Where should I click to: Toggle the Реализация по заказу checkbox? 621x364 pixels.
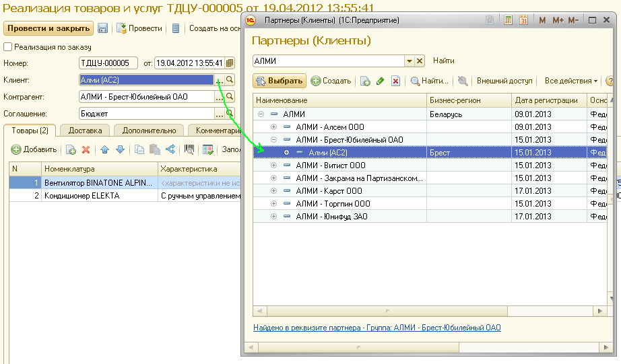(8, 47)
